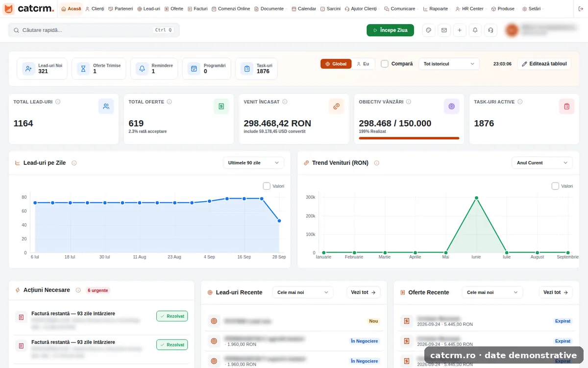Open the Lead-uri menu item
The width and height of the screenshot is (588, 368).
149,9
